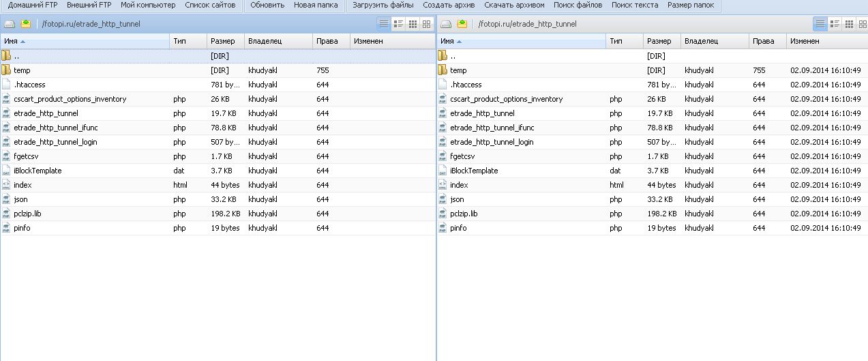Click the drive icon in the right pane

click(x=446, y=24)
